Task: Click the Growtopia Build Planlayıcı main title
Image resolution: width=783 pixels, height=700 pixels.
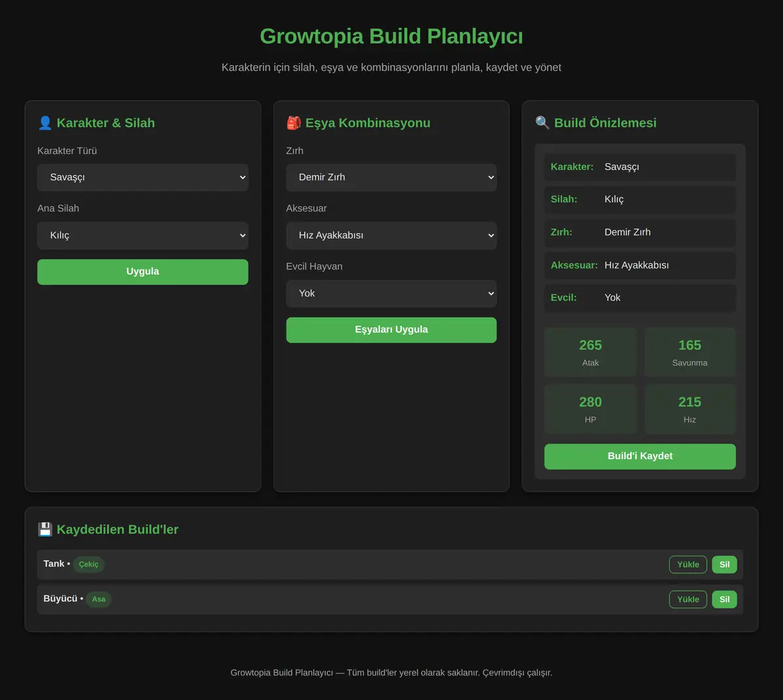Action: click(x=391, y=37)
